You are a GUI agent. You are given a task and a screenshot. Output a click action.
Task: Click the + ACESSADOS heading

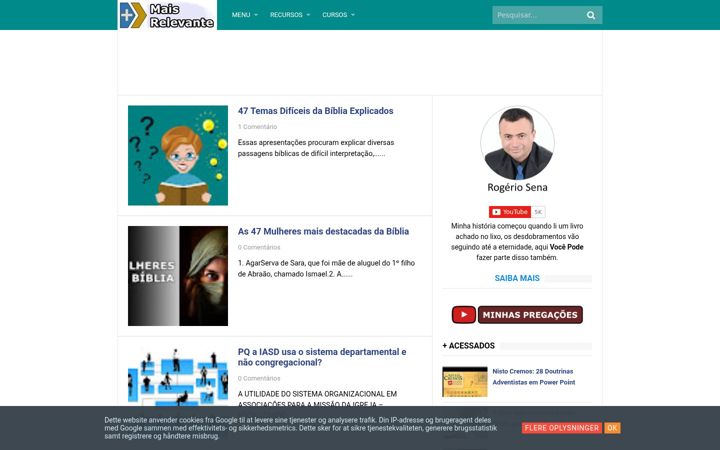pyautogui.click(x=468, y=346)
